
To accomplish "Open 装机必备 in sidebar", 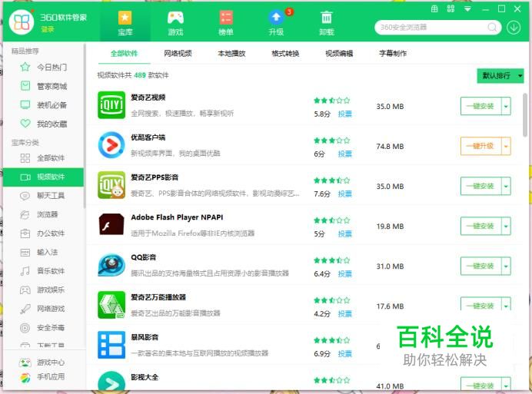I will click(x=44, y=104).
